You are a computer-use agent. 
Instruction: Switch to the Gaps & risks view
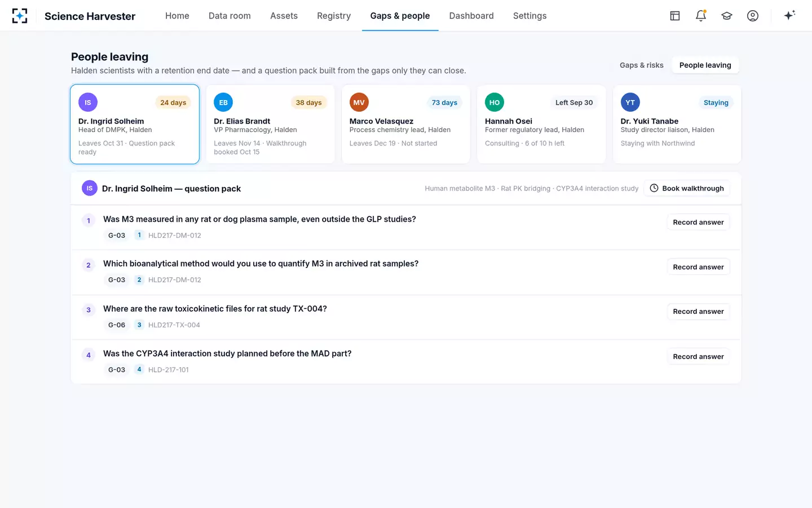tap(642, 65)
